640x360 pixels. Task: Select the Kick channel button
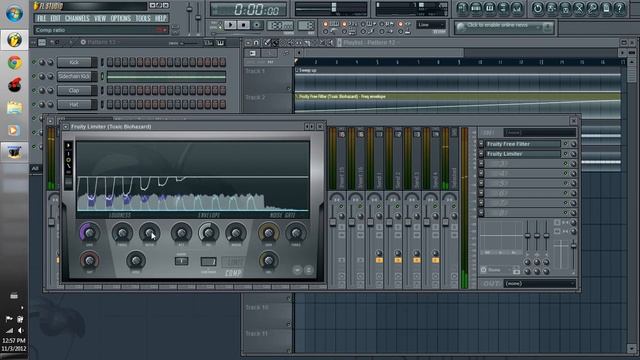click(74, 62)
